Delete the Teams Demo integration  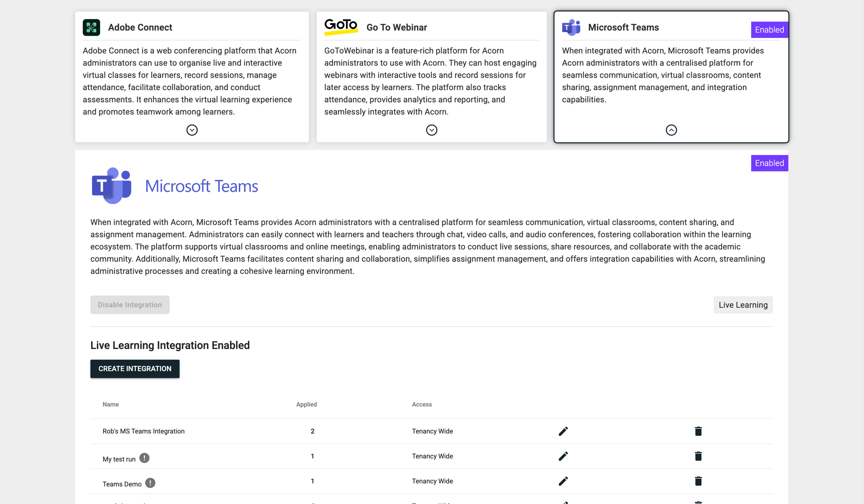click(x=698, y=481)
